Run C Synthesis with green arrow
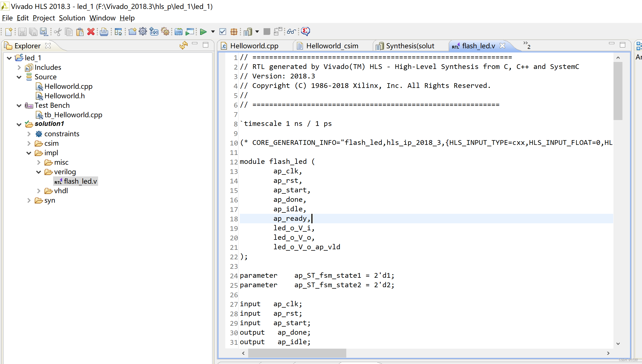The width and height of the screenshot is (642, 364). 203,32
